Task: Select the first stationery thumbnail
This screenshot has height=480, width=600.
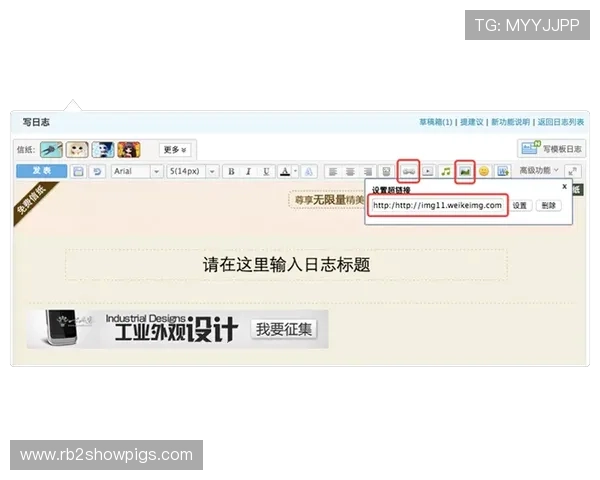Action: (x=51, y=149)
